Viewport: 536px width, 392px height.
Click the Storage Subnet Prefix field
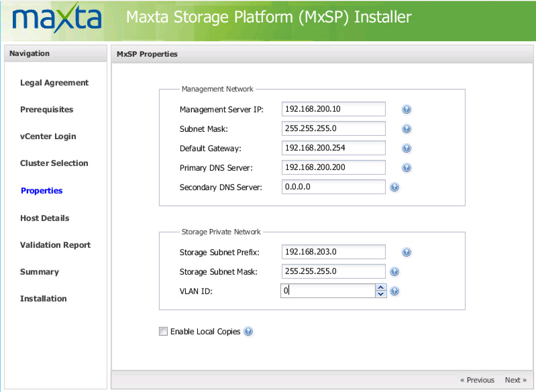(x=333, y=252)
